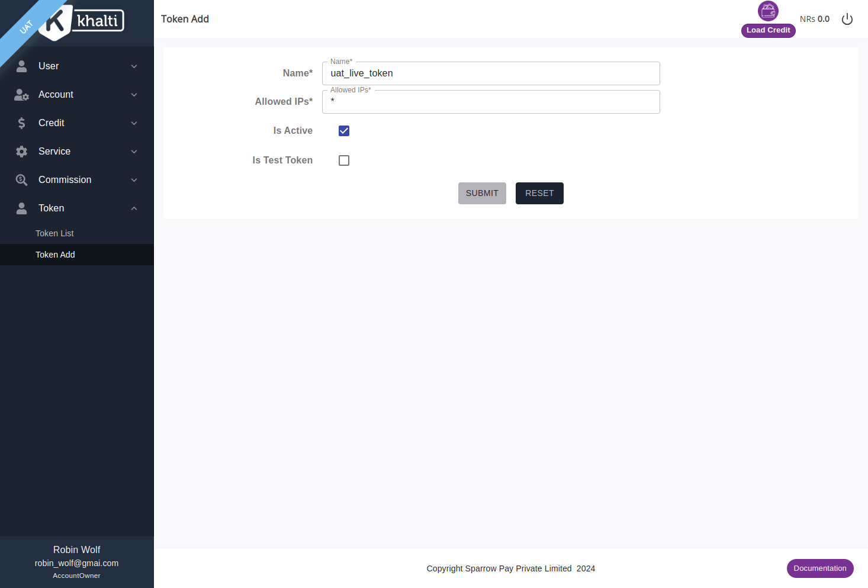Expand the Credit menu chevron
This screenshot has height=588, width=868.
coord(134,123)
